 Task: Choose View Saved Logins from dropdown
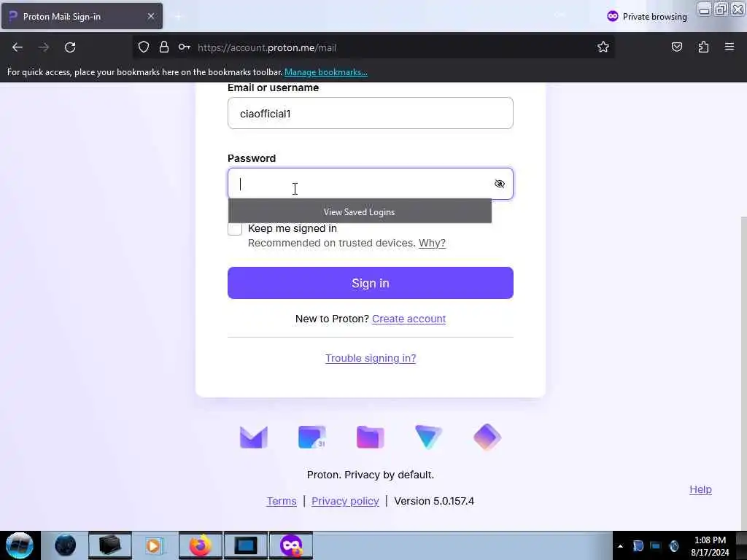click(x=360, y=212)
